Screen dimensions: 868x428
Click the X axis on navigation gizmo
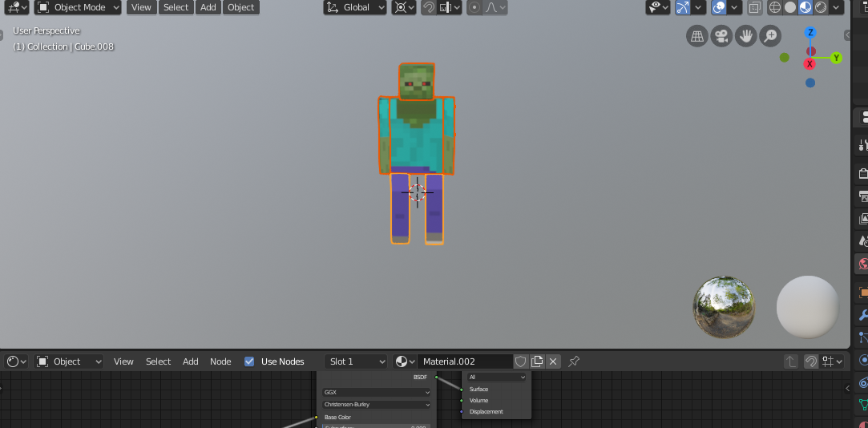point(809,64)
